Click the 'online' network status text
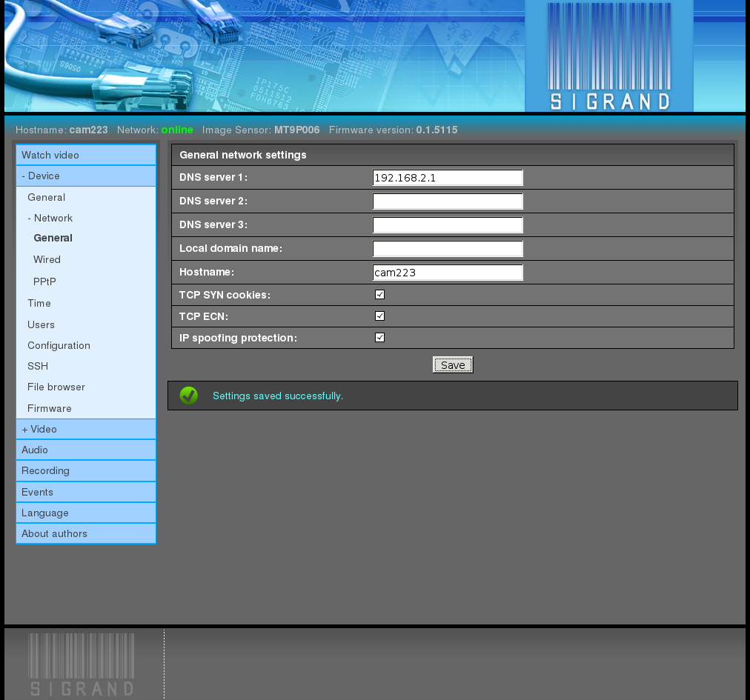The image size is (750, 700). pos(177,130)
